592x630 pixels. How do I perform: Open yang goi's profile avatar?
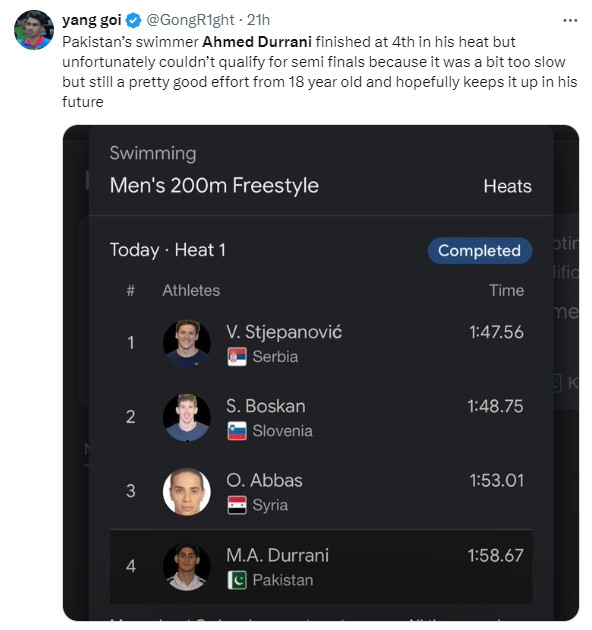34,30
